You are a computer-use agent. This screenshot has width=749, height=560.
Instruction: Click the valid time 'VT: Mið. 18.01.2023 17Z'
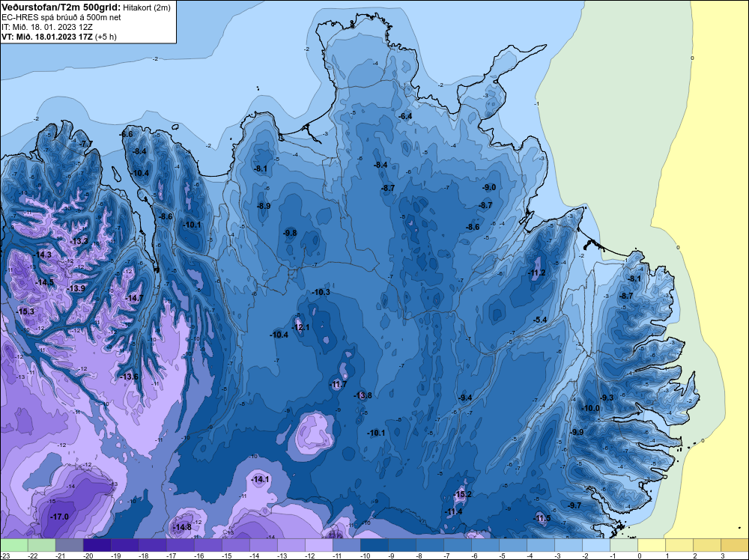[x=46, y=37]
